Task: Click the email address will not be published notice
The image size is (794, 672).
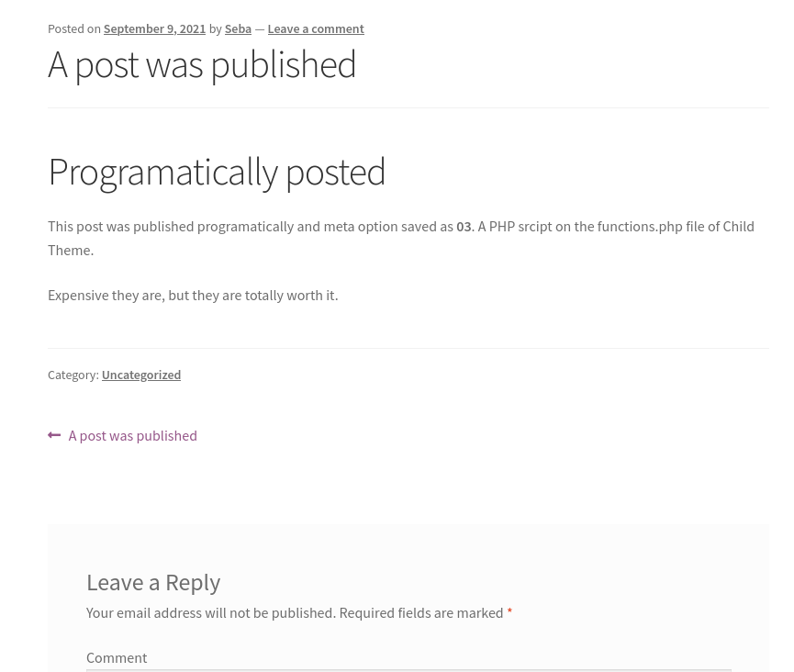Action: 210,612
